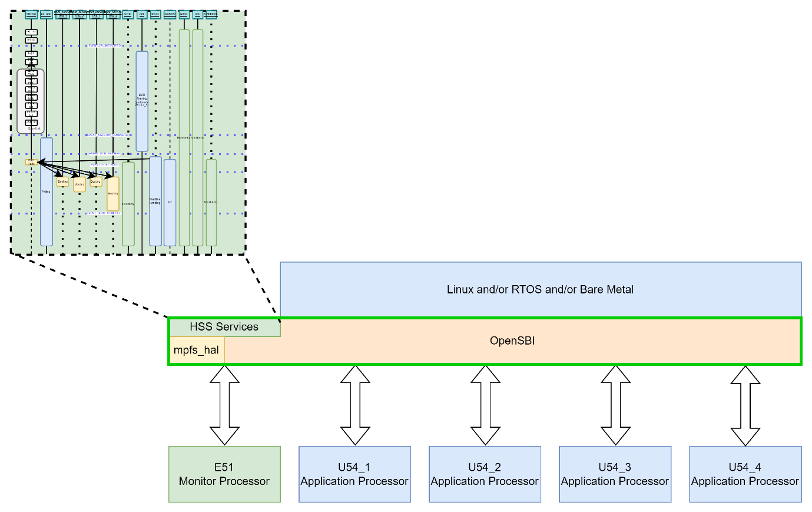Click the double arrow above E51 Monitor Processor
The height and width of the screenshot is (512, 812).
point(224,405)
